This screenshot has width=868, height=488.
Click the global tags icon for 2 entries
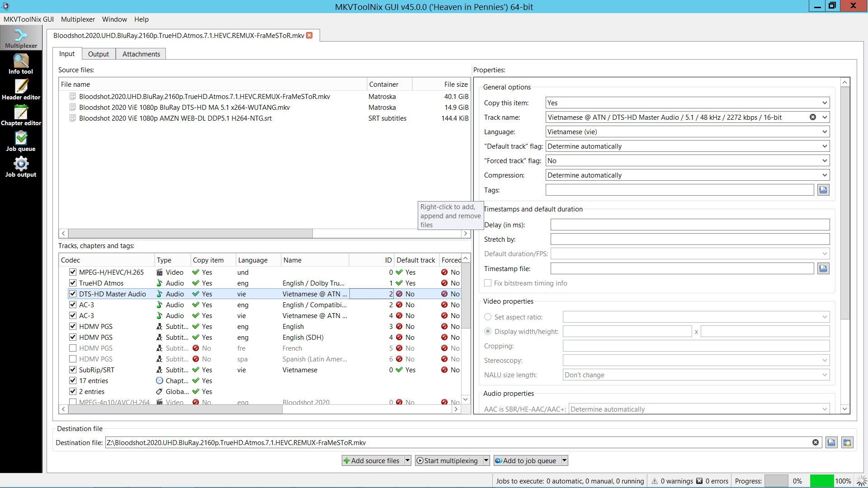pos(160,391)
